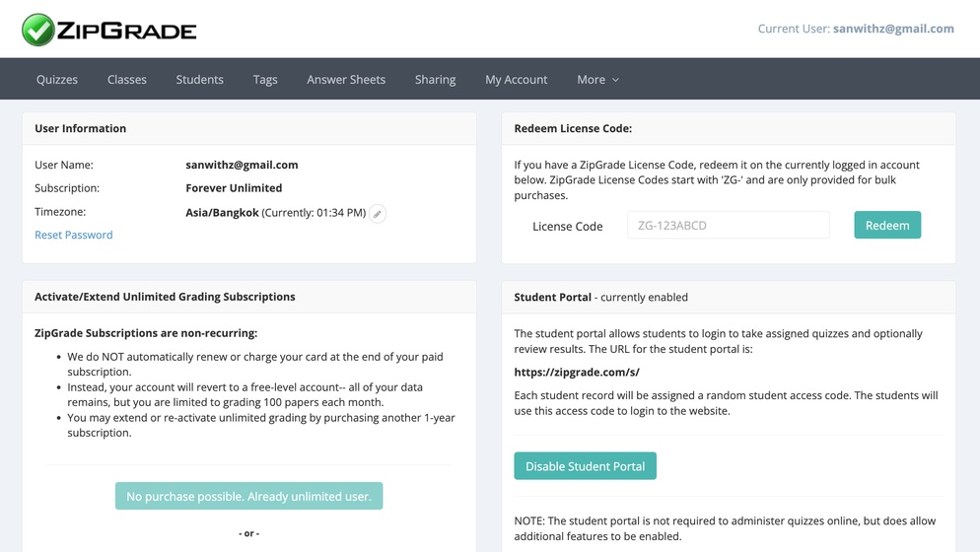Click 'ZipGrade Subscriptions are non-recurring:' text
The height and width of the screenshot is (552, 980).
click(x=146, y=333)
